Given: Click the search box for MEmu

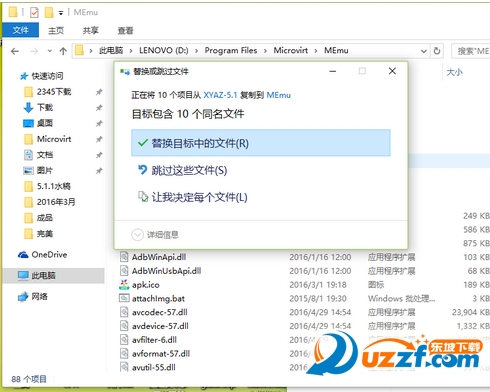Looking at the screenshot, I should (471, 51).
